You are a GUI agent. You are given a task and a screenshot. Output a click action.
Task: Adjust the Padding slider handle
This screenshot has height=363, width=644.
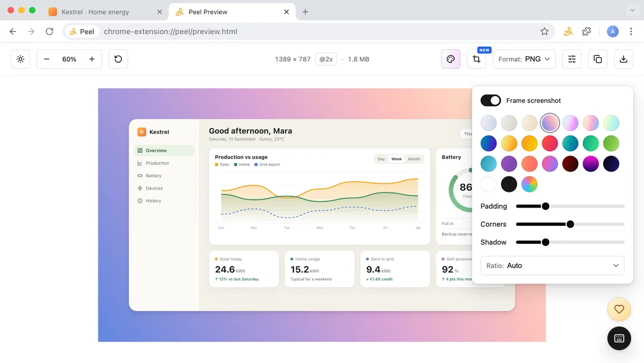coord(545,206)
